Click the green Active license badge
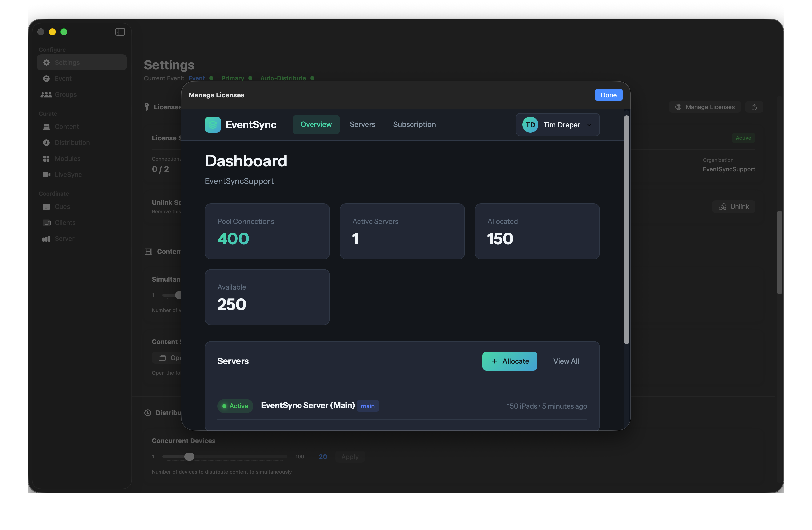 tap(743, 138)
